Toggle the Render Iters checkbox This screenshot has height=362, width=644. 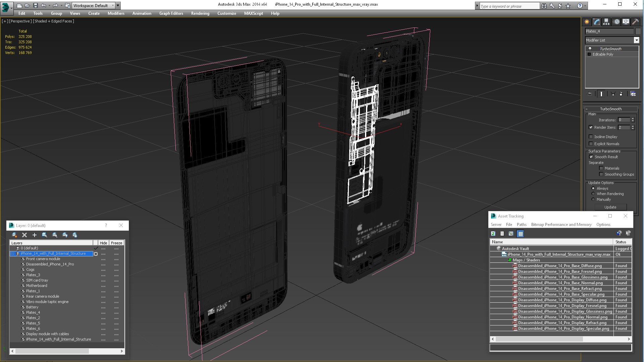coord(591,127)
